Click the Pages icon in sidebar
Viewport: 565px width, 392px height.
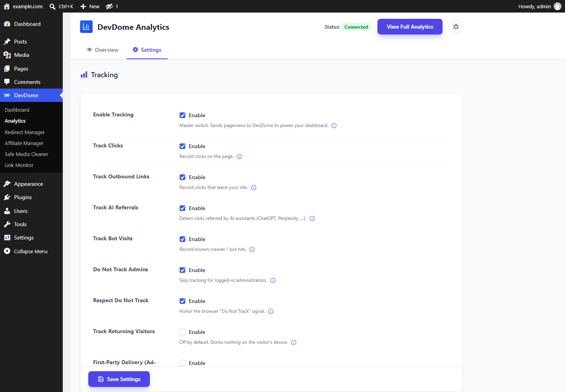(x=7, y=69)
